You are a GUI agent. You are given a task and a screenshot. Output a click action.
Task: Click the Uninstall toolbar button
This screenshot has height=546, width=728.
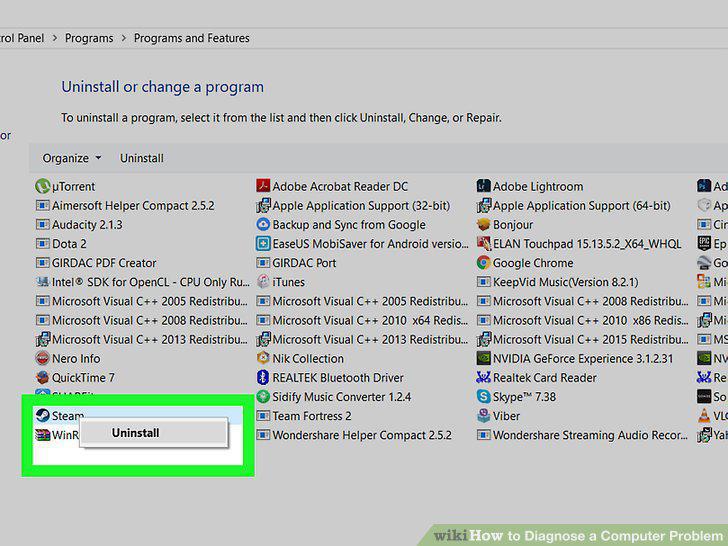[142, 158]
